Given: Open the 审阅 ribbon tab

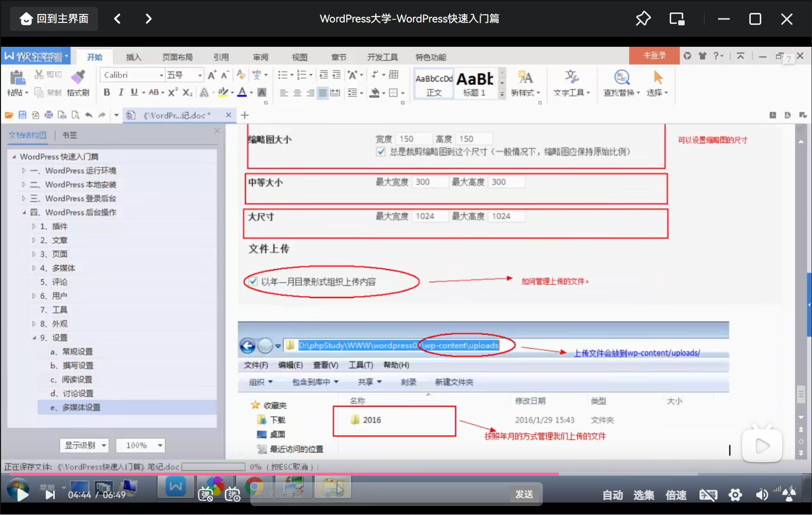Looking at the screenshot, I should [x=261, y=57].
